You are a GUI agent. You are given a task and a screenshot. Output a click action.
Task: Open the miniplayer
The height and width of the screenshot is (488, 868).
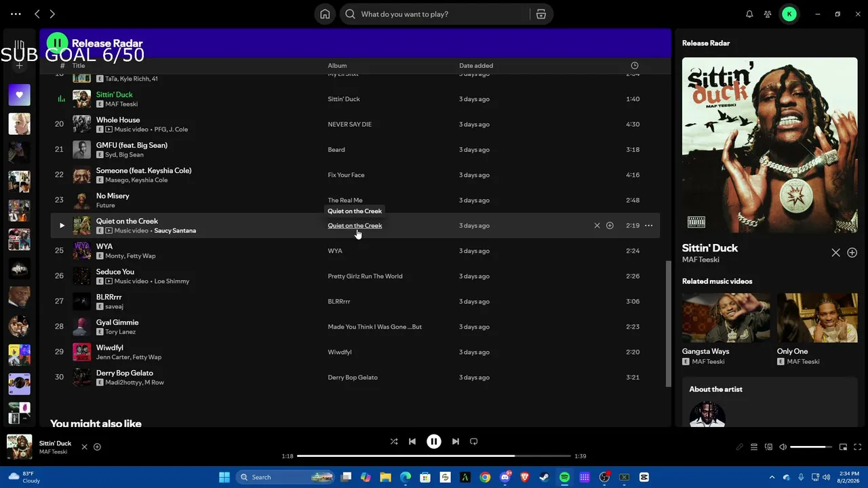click(x=844, y=447)
